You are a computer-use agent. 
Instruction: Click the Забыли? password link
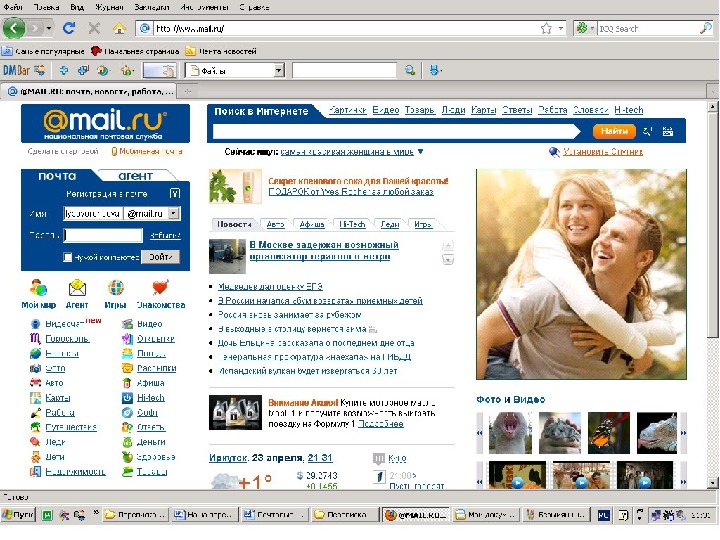(x=165, y=235)
